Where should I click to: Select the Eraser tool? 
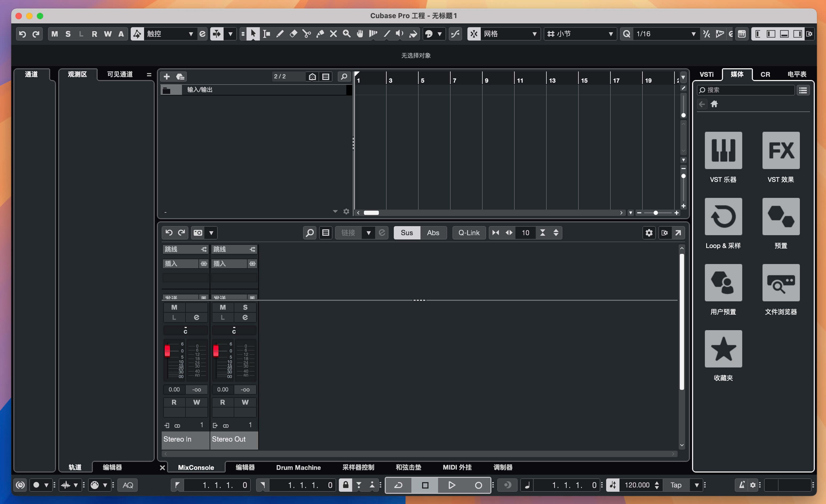(x=293, y=34)
